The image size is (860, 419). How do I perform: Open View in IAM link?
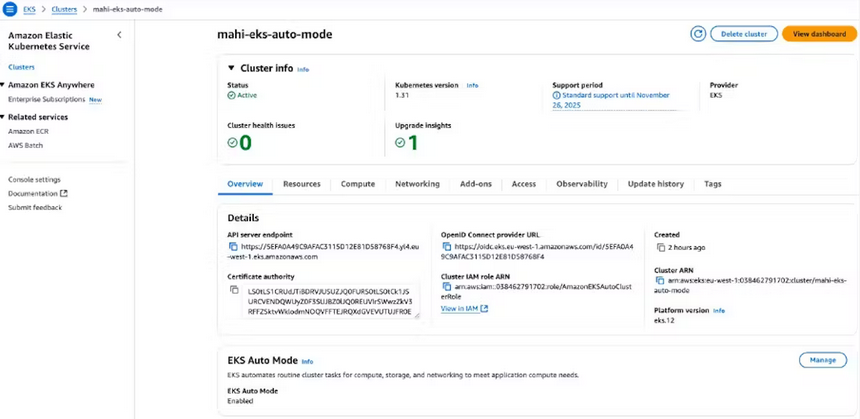click(x=464, y=309)
